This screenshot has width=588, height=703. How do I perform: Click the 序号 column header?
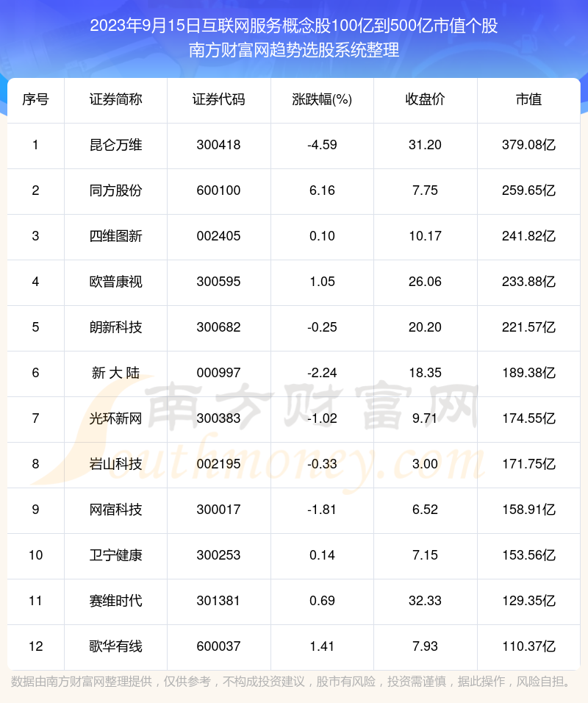coord(35,99)
